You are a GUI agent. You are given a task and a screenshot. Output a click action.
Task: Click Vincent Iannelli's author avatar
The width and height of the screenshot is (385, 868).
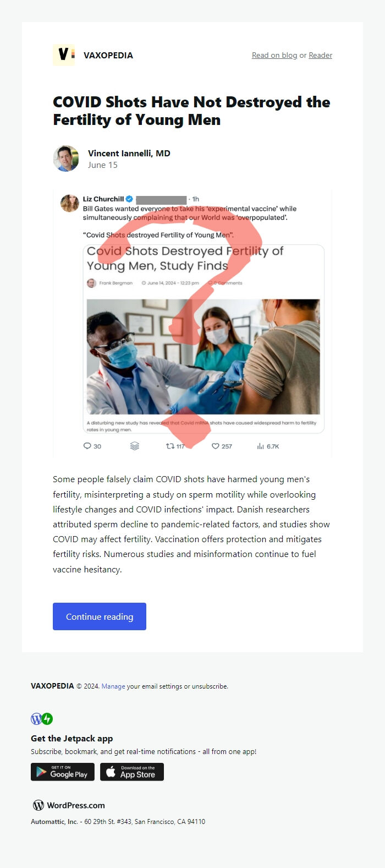tap(66, 159)
